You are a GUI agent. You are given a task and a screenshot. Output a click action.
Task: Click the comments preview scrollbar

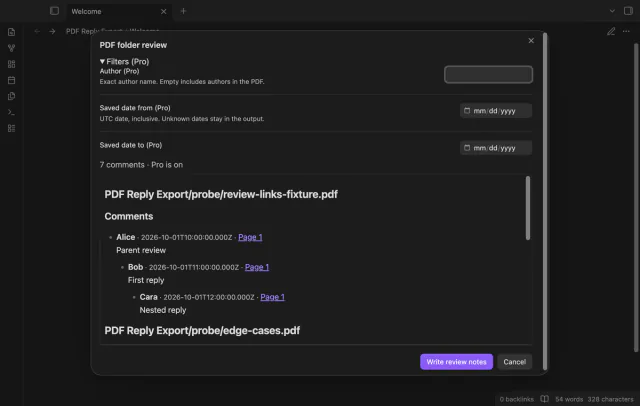tap(528, 208)
